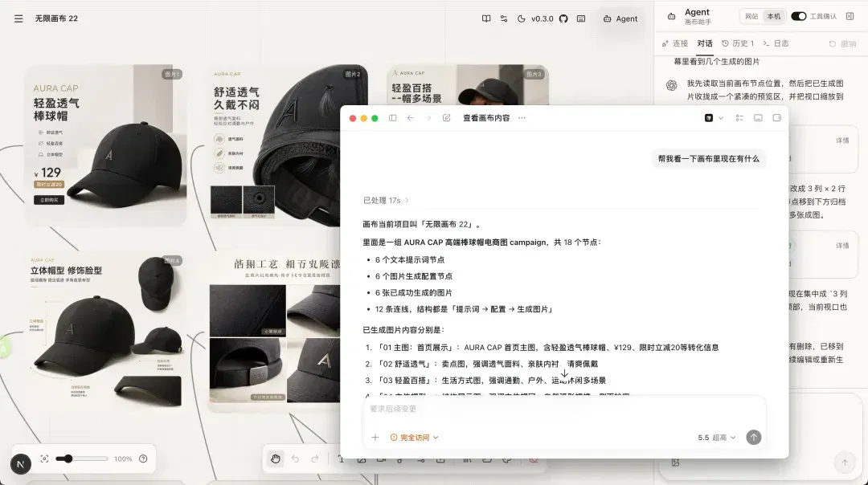Image resolution: width=868 pixels, height=485 pixels.
Task: Click the attachment icon at Agent panel bottom
Action: coord(675,463)
